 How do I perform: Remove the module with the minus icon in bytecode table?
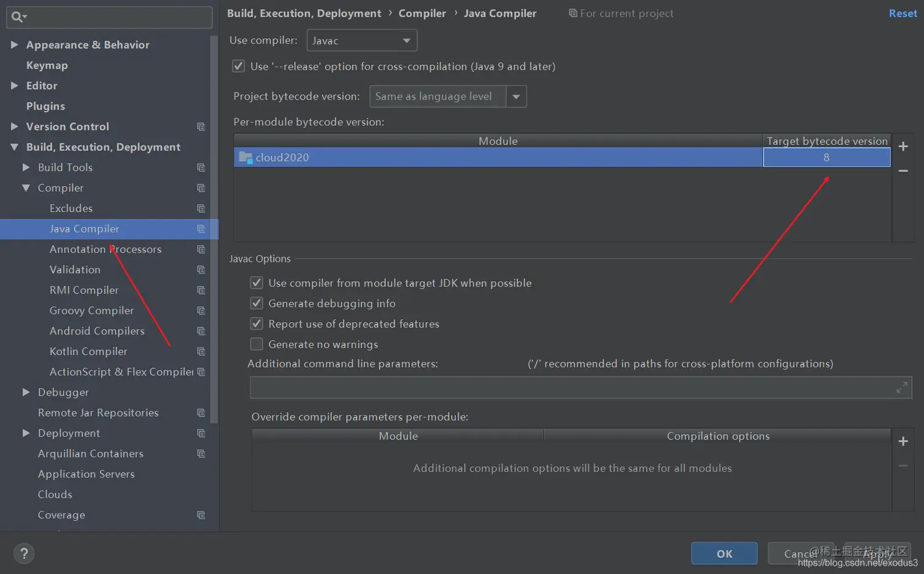pos(903,171)
